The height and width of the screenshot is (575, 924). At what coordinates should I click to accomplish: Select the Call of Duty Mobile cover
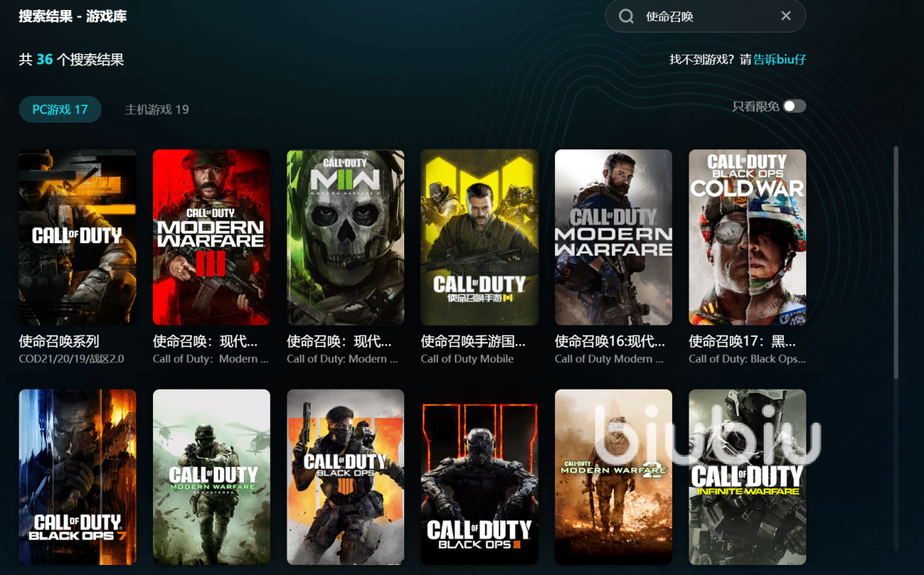click(x=479, y=237)
